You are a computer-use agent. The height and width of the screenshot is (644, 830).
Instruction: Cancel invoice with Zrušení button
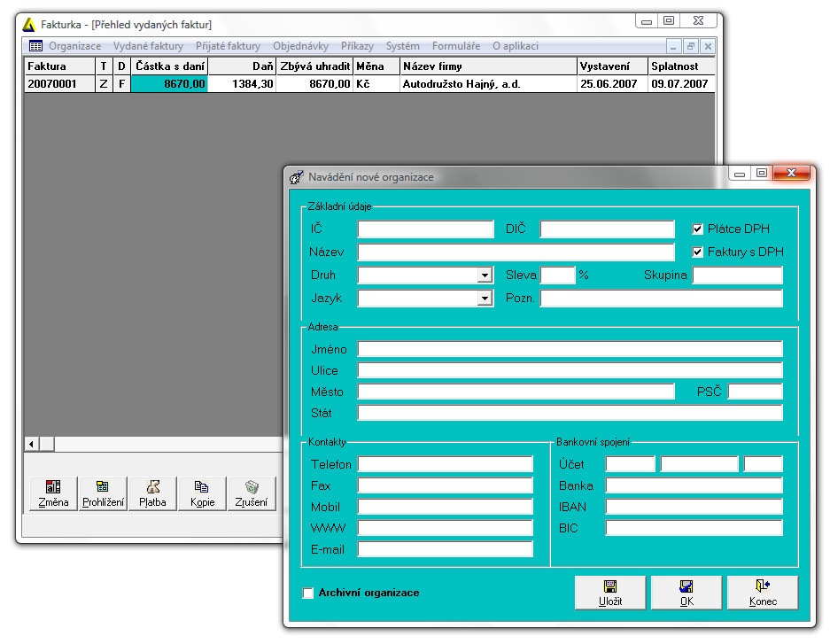click(x=252, y=493)
